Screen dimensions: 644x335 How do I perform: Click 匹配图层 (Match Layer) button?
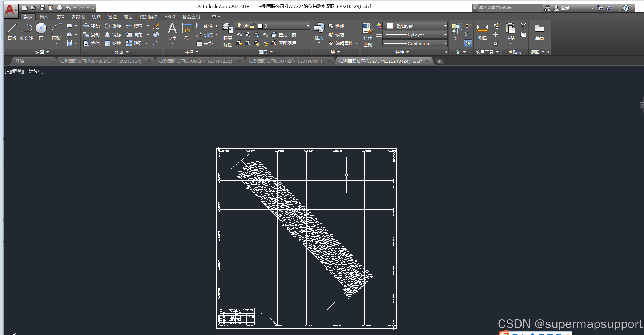[284, 43]
